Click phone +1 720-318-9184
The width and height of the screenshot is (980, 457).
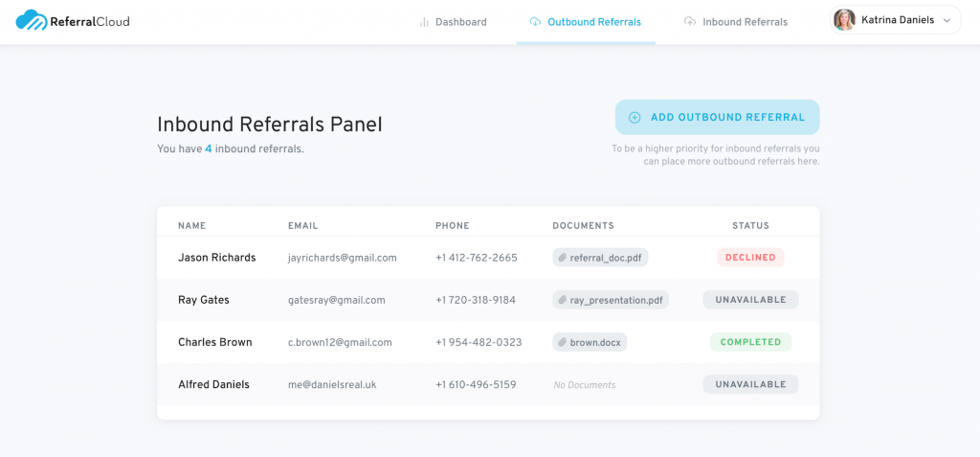[476, 300]
